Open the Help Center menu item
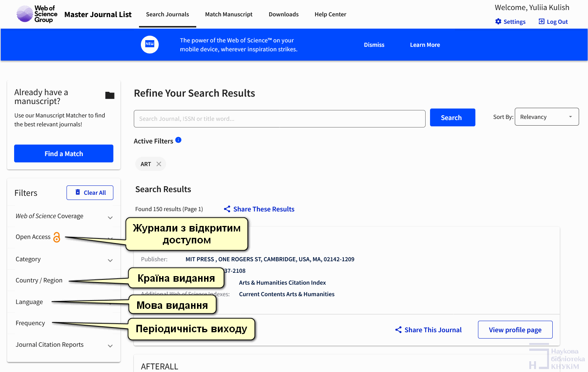This screenshot has width=588, height=372. coord(330,14)
